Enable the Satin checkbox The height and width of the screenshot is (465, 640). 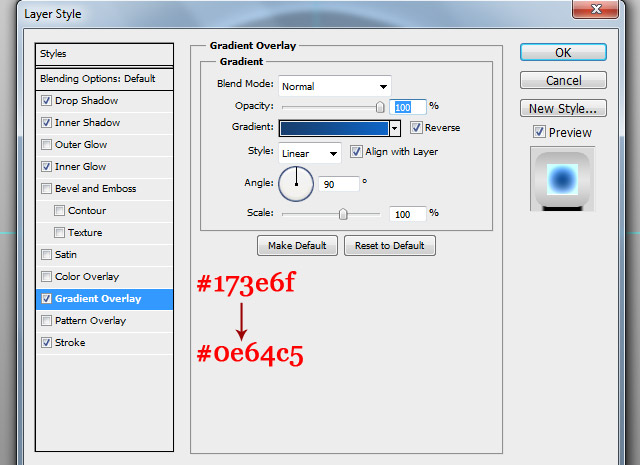[x=47, y=255]
